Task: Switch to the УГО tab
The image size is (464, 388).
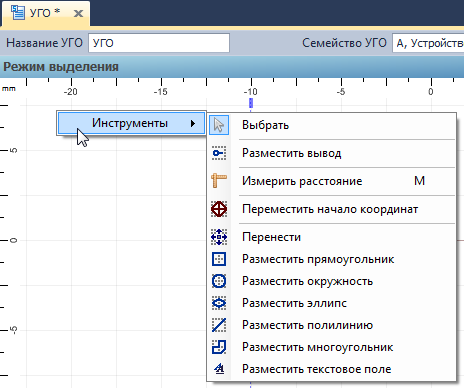Action: pos(45,13)
